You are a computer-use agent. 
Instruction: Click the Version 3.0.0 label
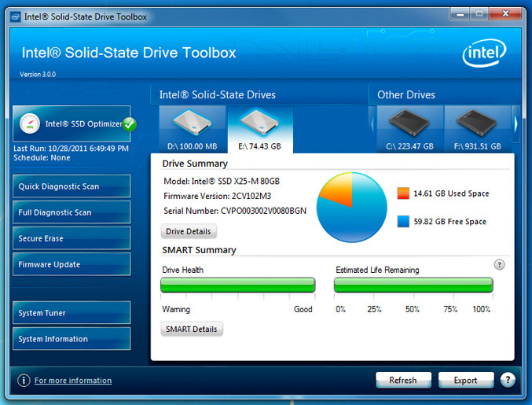38,75
